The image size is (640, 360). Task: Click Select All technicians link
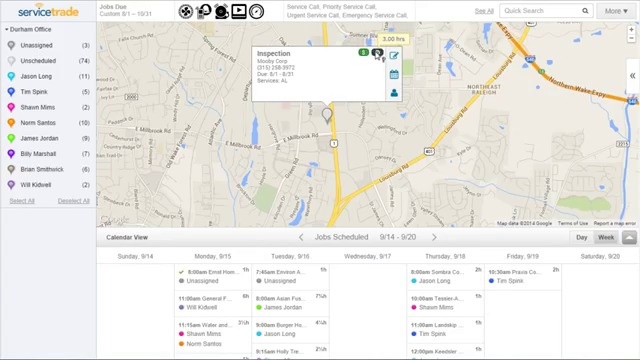[x=22, y=201]
